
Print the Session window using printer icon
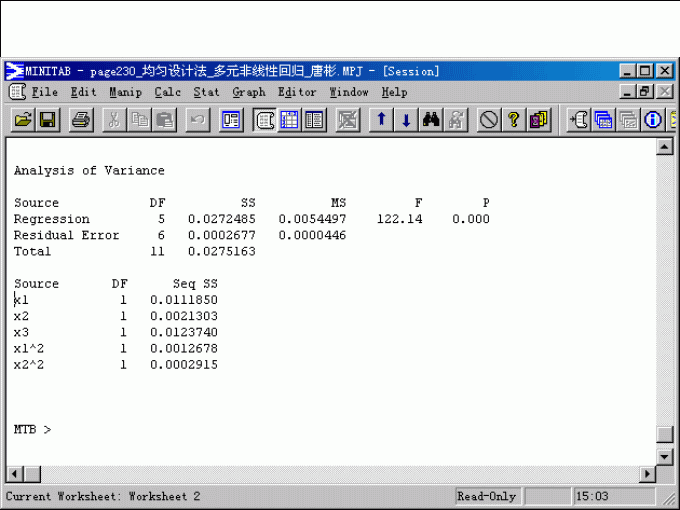tap(81, 120)
